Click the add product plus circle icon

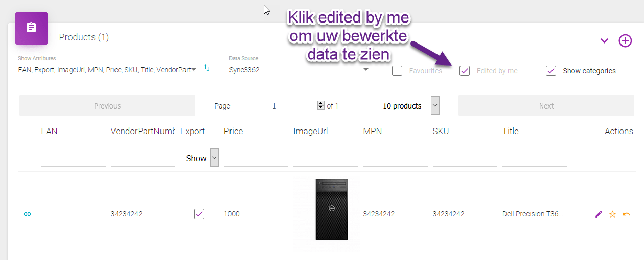click(625, 41)
